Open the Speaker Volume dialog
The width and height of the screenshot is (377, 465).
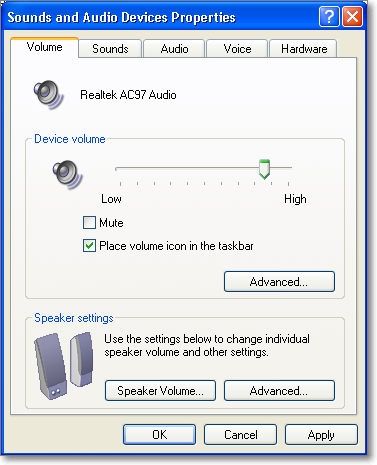(x=160, y=390)
